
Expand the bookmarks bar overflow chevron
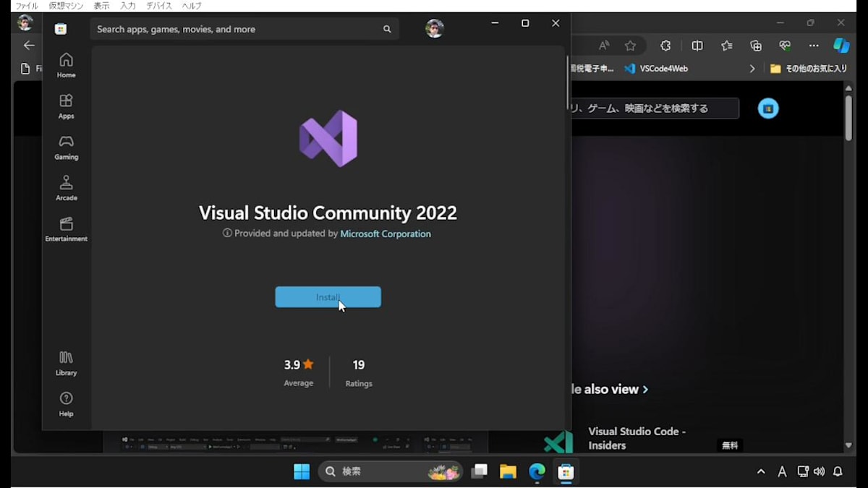click(752, 69)
